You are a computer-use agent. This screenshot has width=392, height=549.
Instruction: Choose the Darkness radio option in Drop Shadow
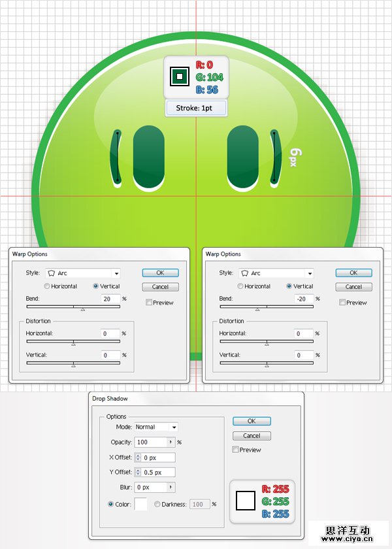coord(157,504)
